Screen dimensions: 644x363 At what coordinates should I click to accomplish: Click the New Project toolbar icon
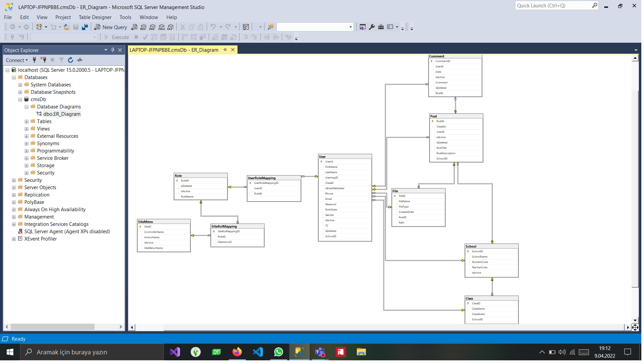click(x=39, y=27)
